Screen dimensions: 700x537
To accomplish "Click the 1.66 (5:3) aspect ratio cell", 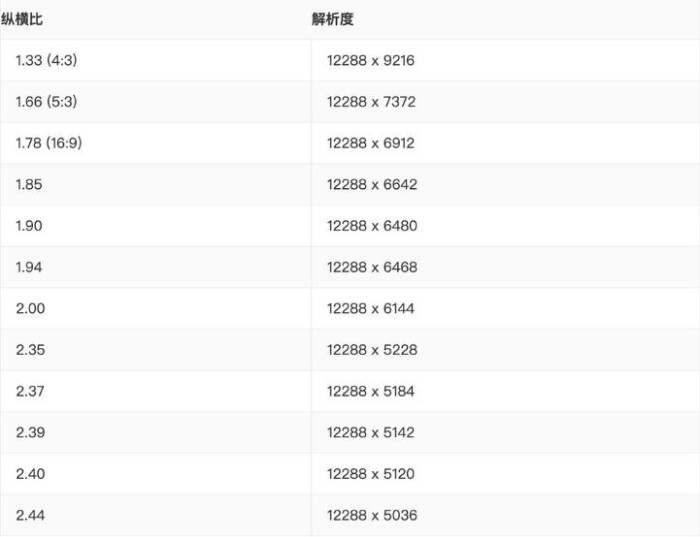I will 46,102.
